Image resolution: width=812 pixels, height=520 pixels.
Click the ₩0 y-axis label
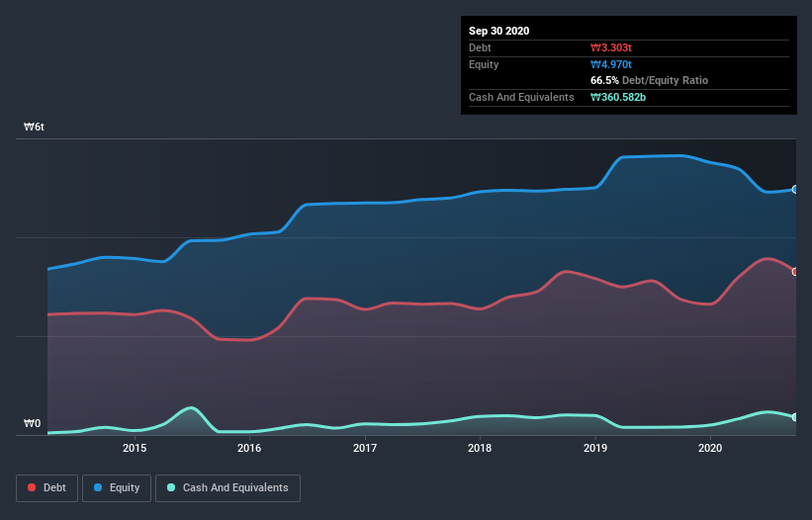click(x=32, y=423)
